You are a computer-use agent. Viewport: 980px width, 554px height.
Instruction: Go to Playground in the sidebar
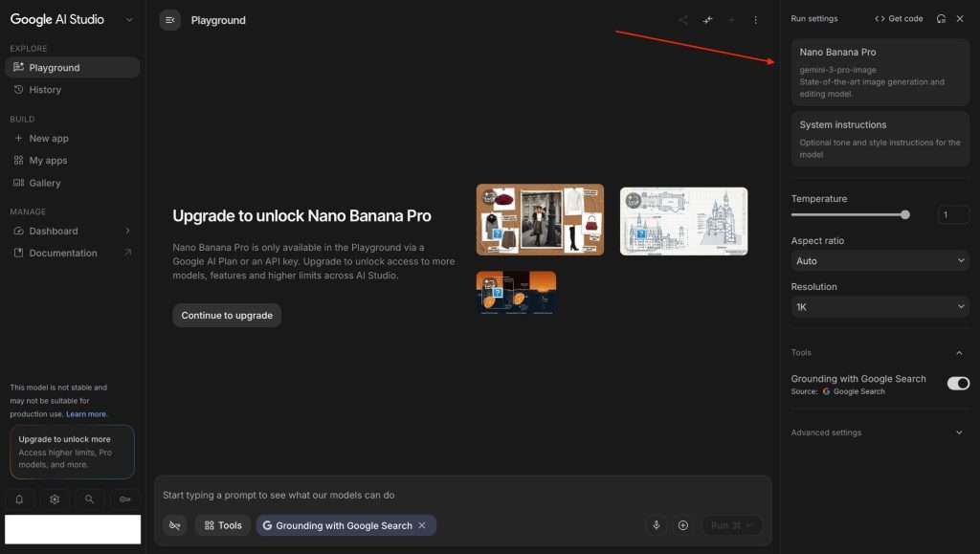tap(73, 67)
